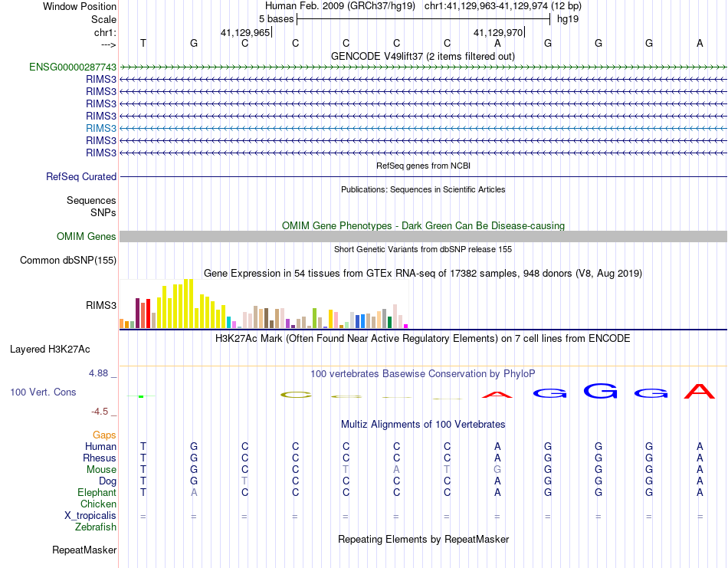Screen dimensions: 728x568
Task: Click RIMS3 label beside the GTEx bar chart
Action: coord(100,305)
